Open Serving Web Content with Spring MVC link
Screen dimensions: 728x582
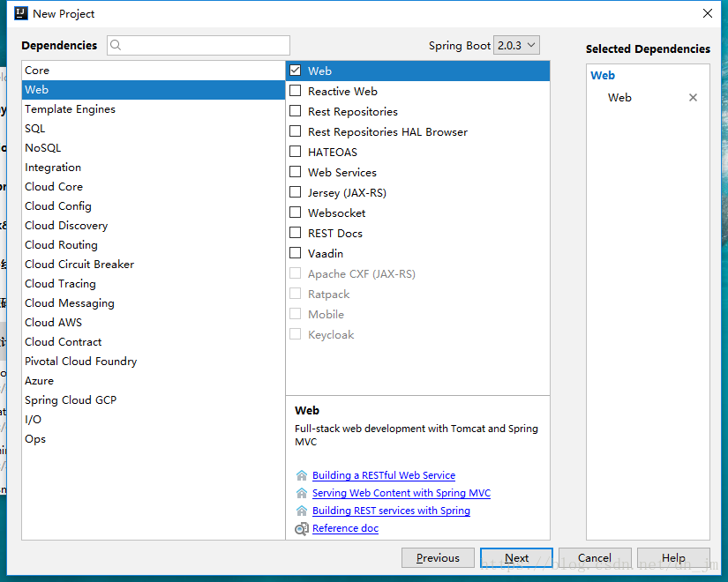click(402, 493)
